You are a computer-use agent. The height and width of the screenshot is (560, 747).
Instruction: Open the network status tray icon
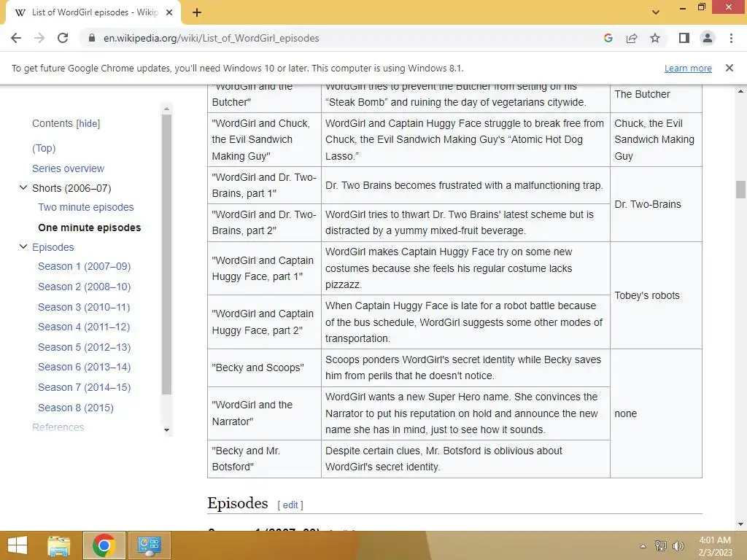661,545
